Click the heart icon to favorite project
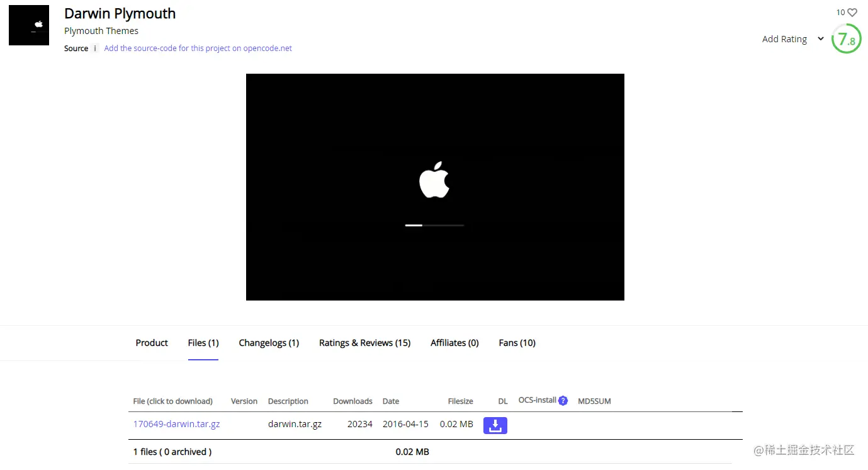The image size is (868, 470). tap(852, 13)
